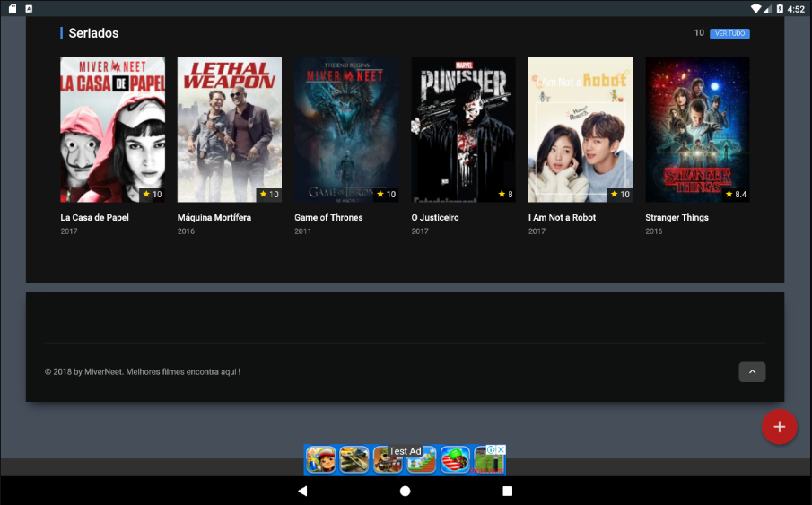Image resolution: width=812 pixels, height=505 pixels.
Task: Click the MiverNeet copyright footer text
Action: (x=143, y=372)
